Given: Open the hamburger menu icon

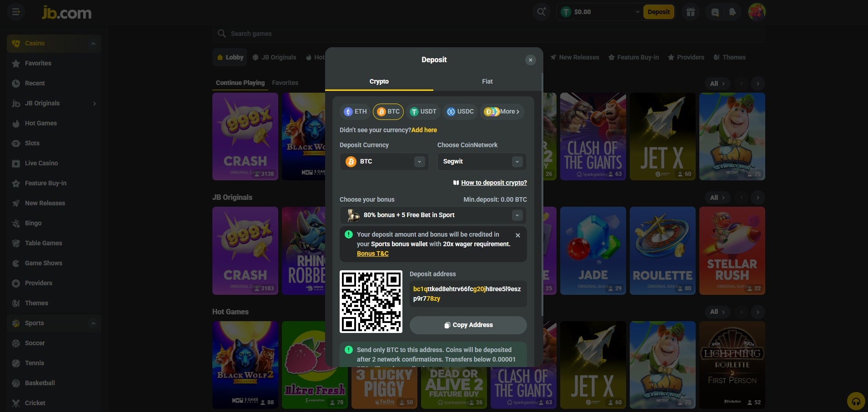Looking at the screenshot, I should click(16, 12).
